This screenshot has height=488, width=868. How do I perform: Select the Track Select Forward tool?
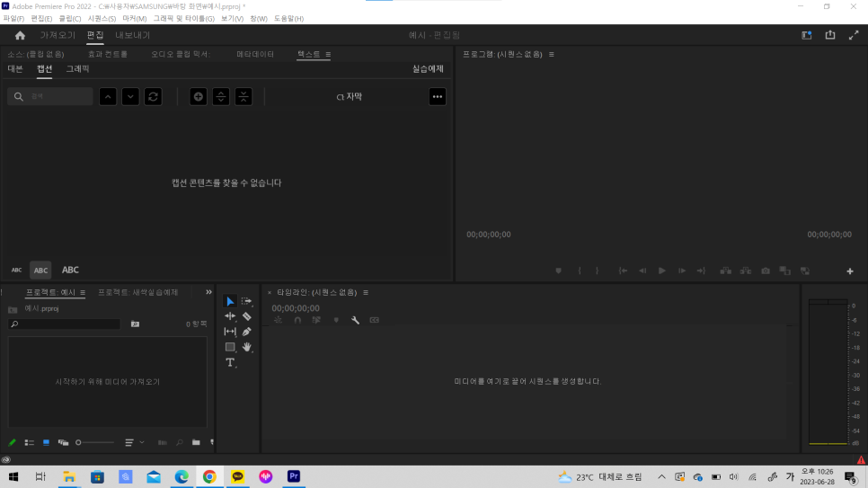[246, 301]
